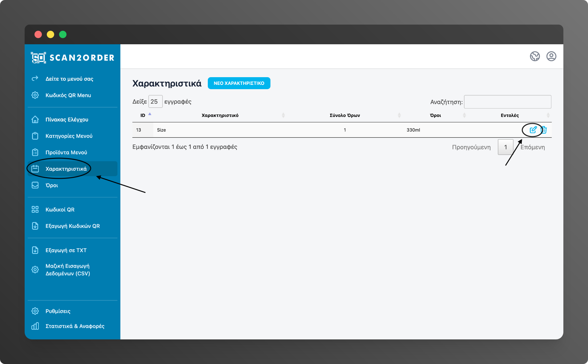Click the bar chart icon for Στατιστικά & Αναφορές
Image resolution: width=588 pixels, height=364 pixels.
click(x=35, y=326)
